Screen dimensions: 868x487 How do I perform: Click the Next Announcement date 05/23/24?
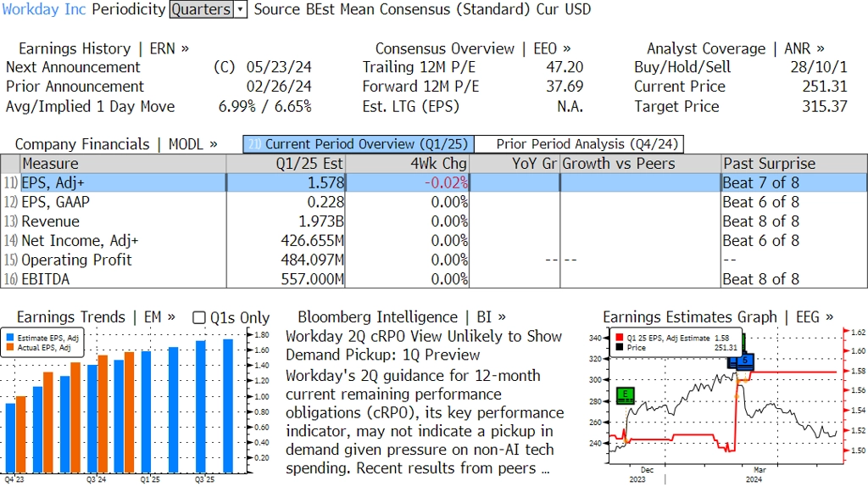pos(279,68)
